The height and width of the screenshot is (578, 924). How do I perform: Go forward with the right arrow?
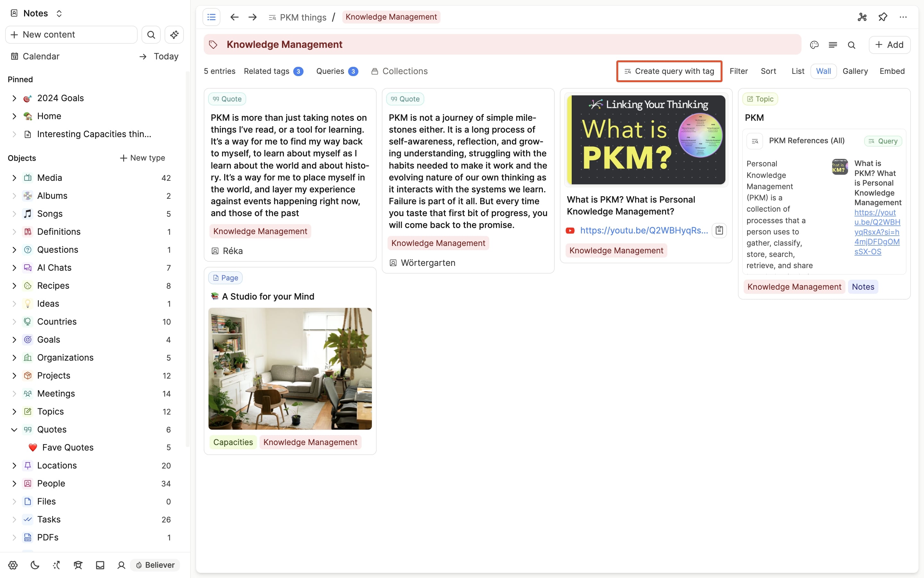pyautogui.click(x=252, y=17)
